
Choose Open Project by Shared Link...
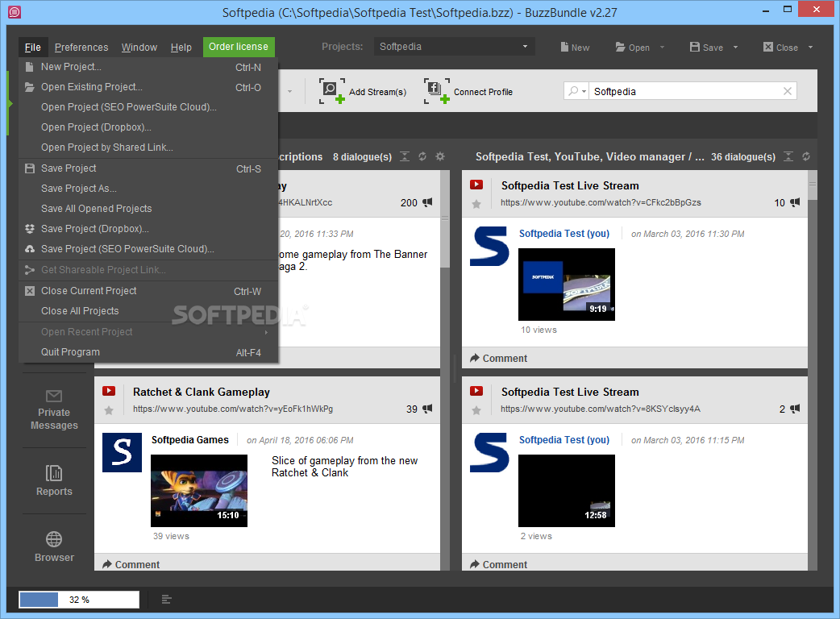[148, 147]
